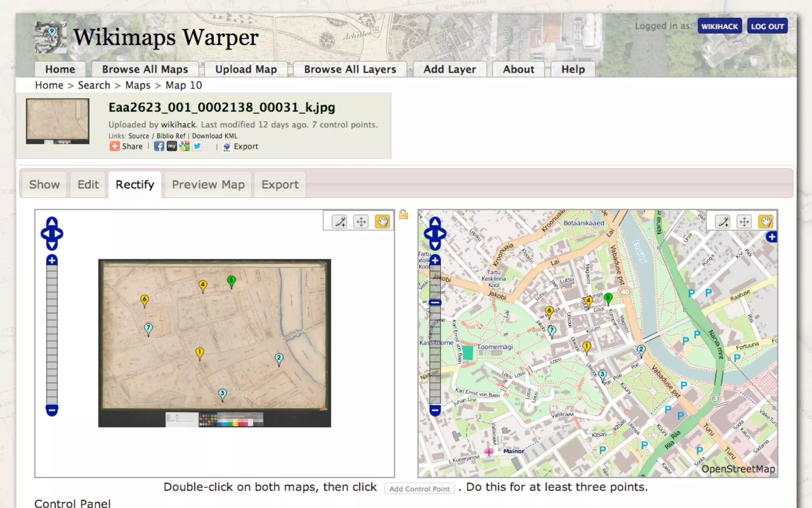812x508 pixels.
Task: Activate the pan hand tool on left map
Action: (382, 221)
